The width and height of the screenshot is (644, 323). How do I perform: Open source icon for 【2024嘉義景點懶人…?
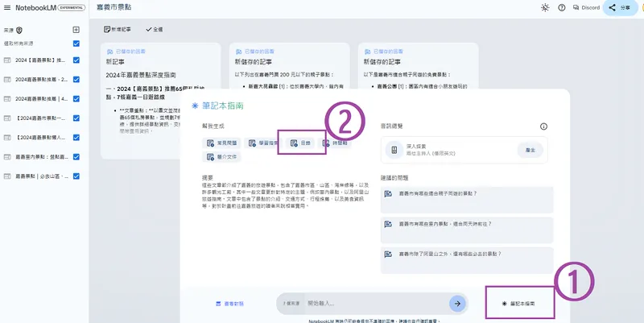[x=7, y=137]
